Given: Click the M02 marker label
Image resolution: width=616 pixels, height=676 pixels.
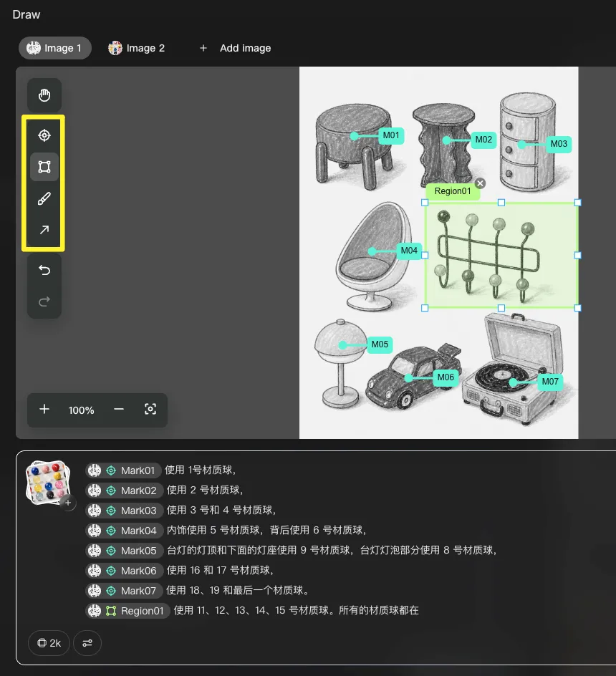Looking at the screenshot, I should coord(483,140).
